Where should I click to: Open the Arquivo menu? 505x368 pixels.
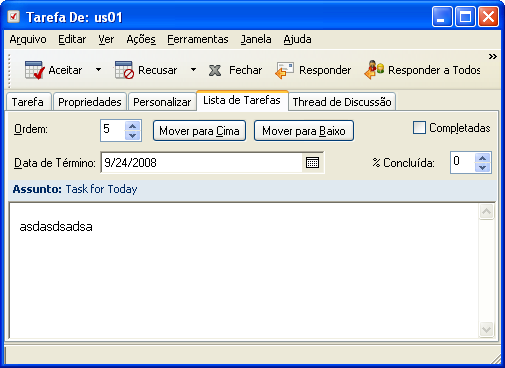28,39
